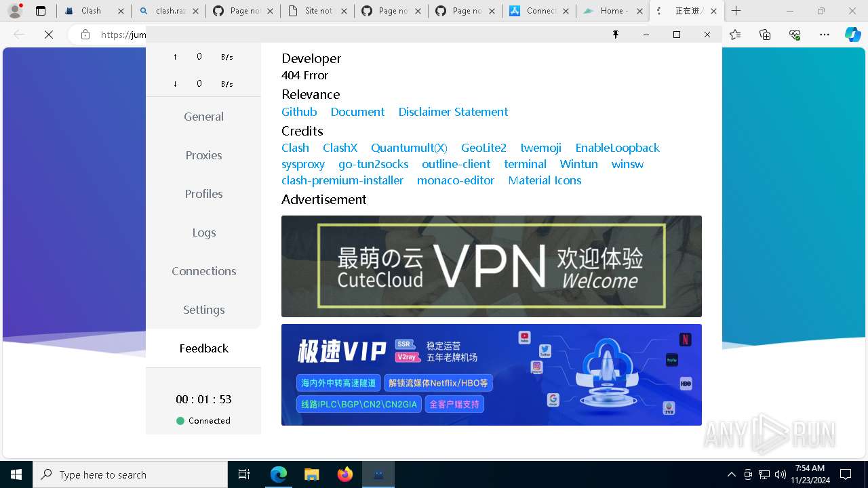The width and height of the screenshot is (868, 488).
Task: Open the outline-client credit link
Action: coord(456,164)
